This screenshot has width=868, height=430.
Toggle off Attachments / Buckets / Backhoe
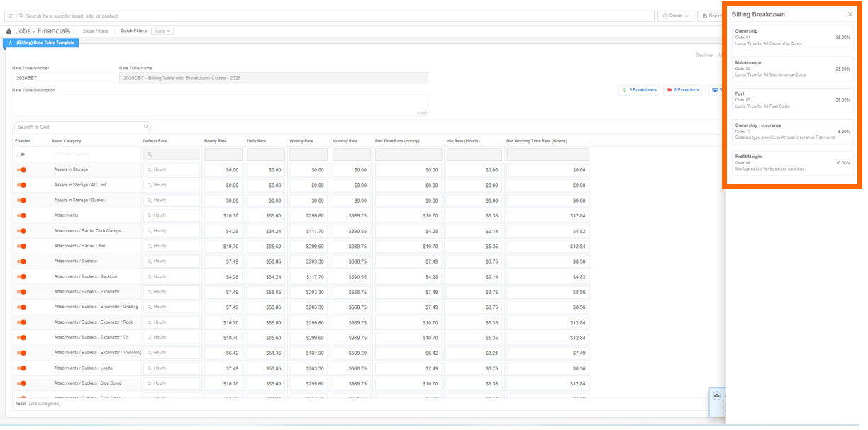tap(21, 277)
